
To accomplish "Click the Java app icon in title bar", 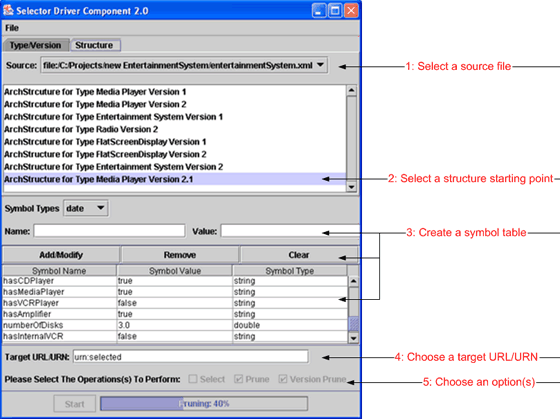I will tap(8, 10).
